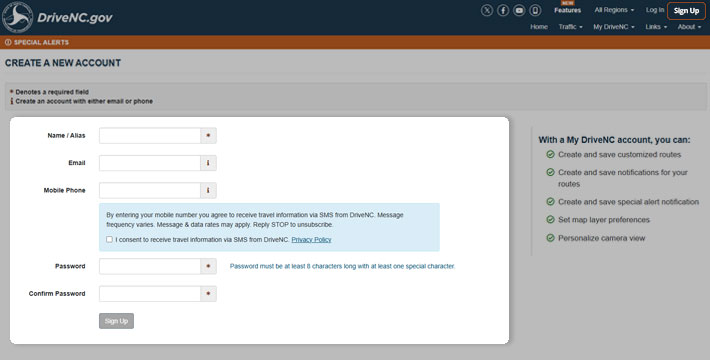The width and height of the screenshot is (710, 360).
Task: Click check icon next to map layer preferences
Action: pos(550,220)
